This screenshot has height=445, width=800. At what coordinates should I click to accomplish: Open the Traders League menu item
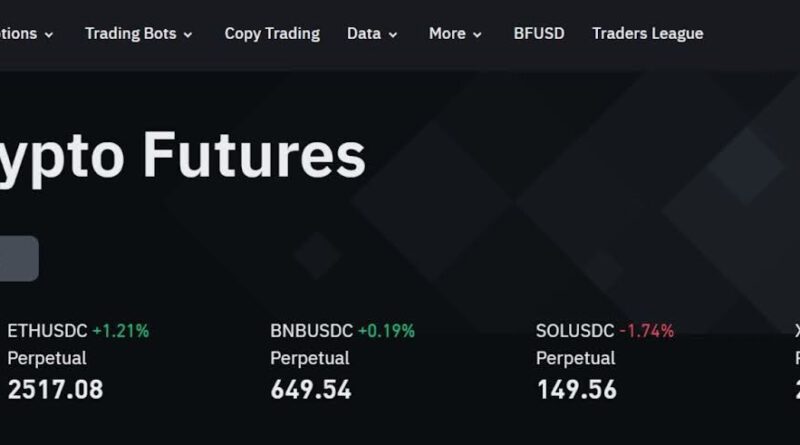(647, 33)
